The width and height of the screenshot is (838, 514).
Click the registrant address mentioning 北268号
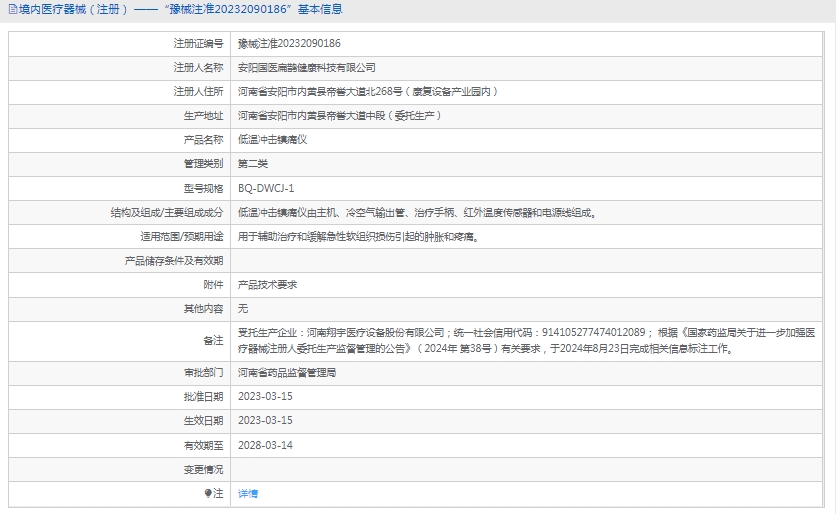pyautogui.click(x=368, y=92)
